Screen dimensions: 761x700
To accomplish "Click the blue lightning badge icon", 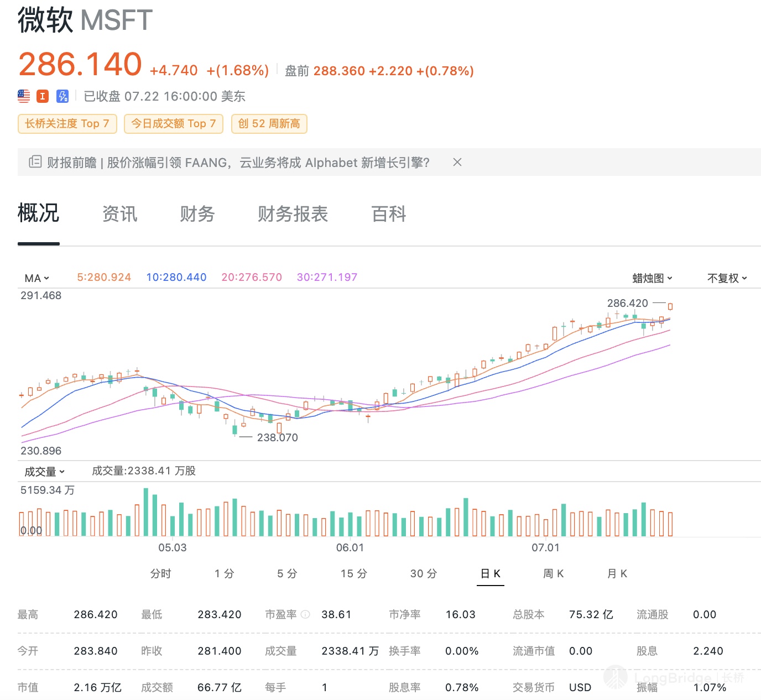I will coord(62,96).
